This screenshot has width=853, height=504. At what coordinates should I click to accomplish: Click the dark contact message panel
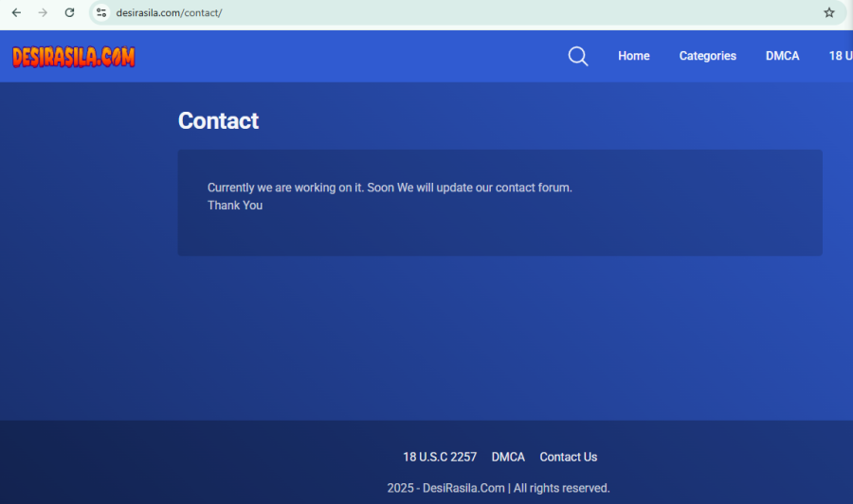click(499, 203)
